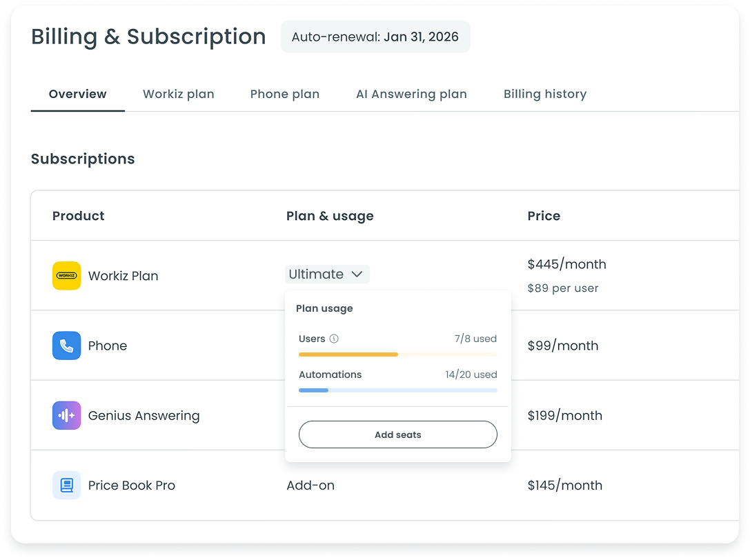The width and height of the screenshot is (750, 560).
Task: Select the Genius Answering product row label
Action: pos(144,416)
